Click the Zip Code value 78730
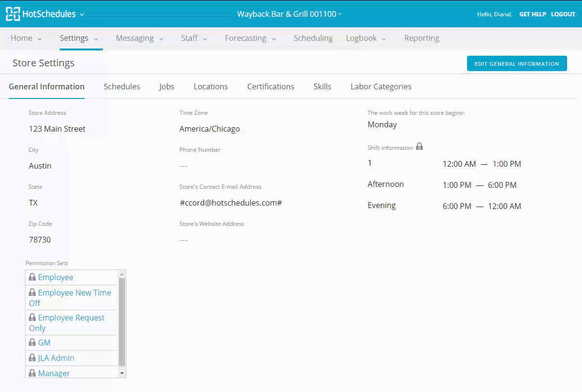This screenshot has height=392, width=582. [40, 240]
